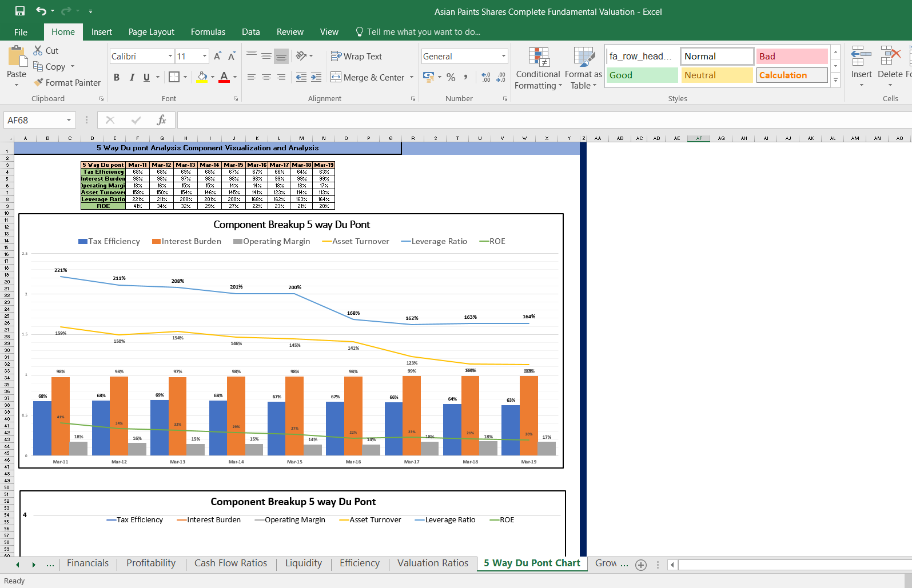Open the font size dropdown
This screenshot has height=588, width=912.
(x=205, y=56)
